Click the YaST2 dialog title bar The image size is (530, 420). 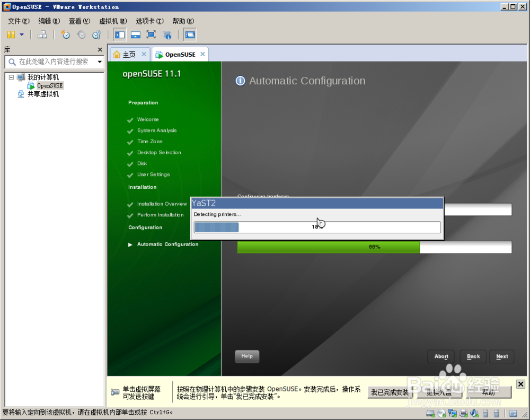317,203
